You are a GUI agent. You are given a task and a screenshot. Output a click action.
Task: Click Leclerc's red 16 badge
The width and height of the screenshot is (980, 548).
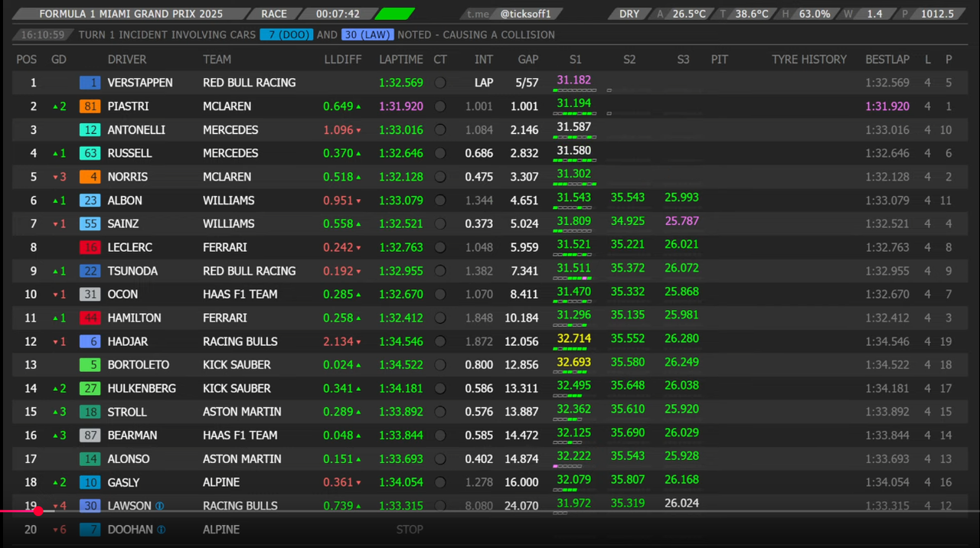click(x=90, y=247)
